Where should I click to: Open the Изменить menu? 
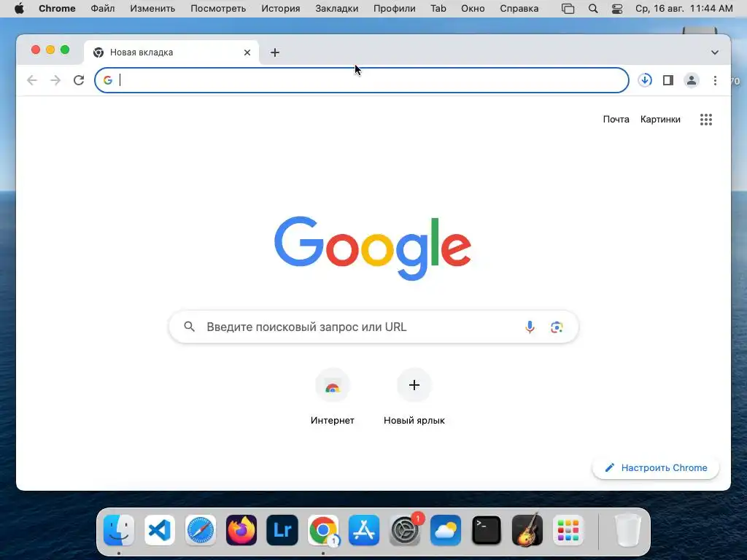[152, 9]
